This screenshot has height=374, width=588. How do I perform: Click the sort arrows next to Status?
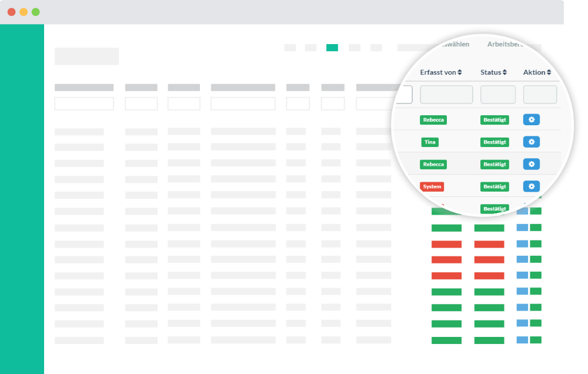505,72
